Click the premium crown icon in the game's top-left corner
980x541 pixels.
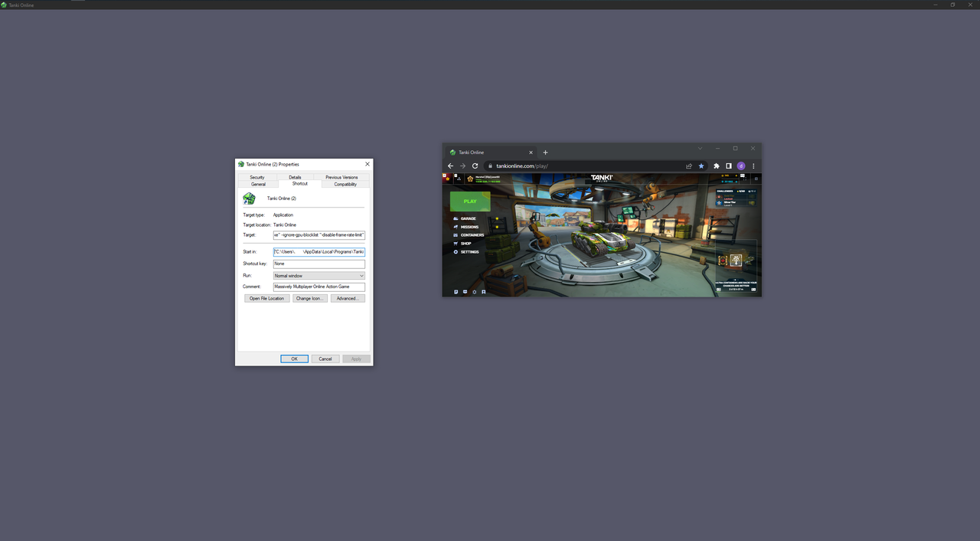(x=448, y=179)
